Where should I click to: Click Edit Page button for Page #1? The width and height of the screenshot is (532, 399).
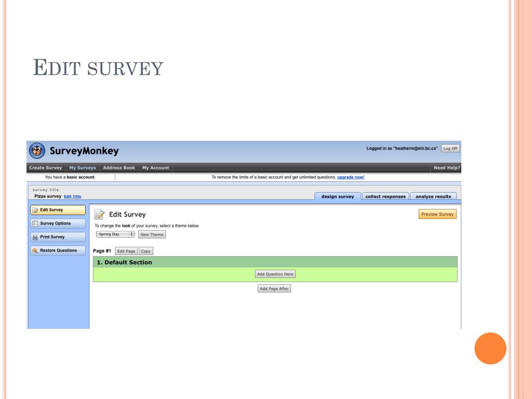(126, 251)
